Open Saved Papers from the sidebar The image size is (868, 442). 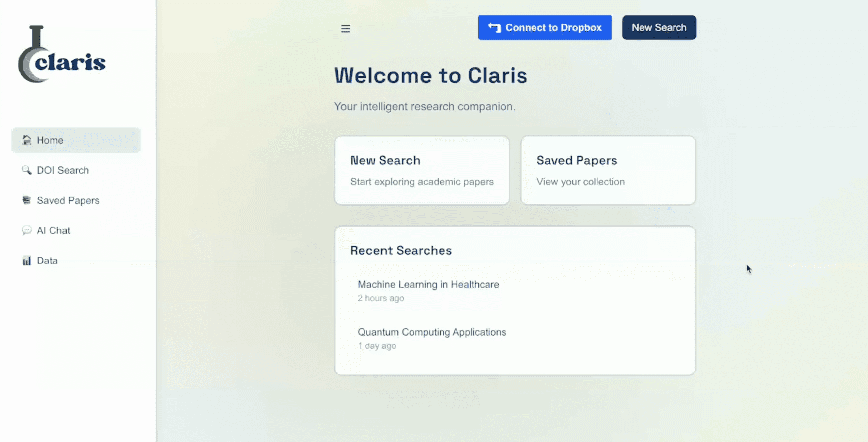(76, 200)
